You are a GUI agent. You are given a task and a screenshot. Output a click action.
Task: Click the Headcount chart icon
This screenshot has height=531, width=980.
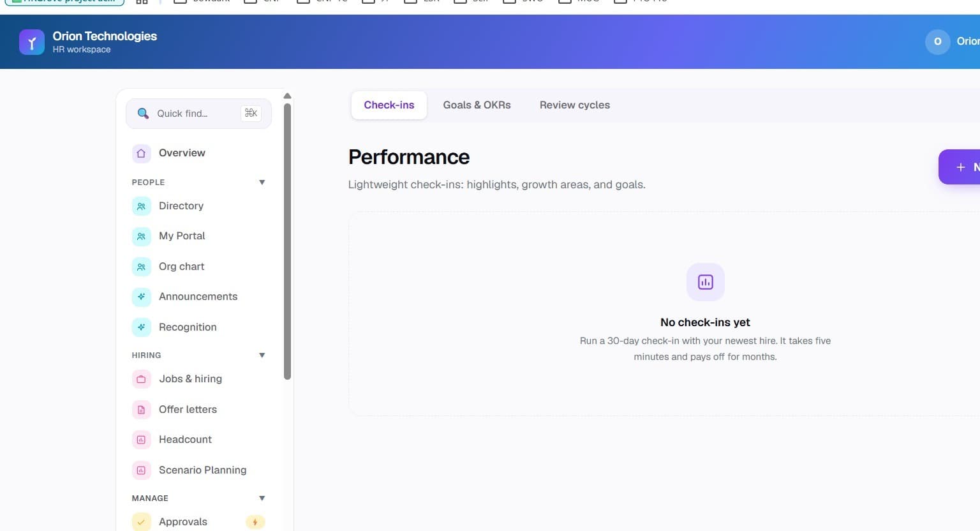click(x=141, y=440)
